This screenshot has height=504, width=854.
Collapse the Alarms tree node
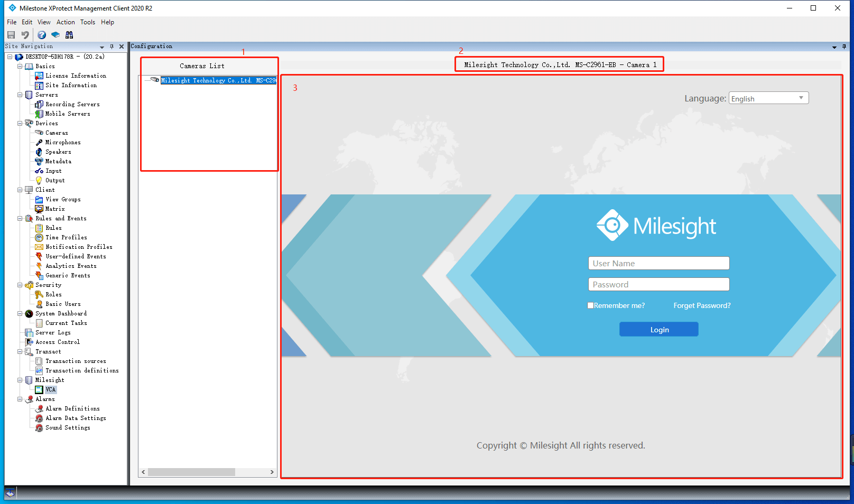20,399
